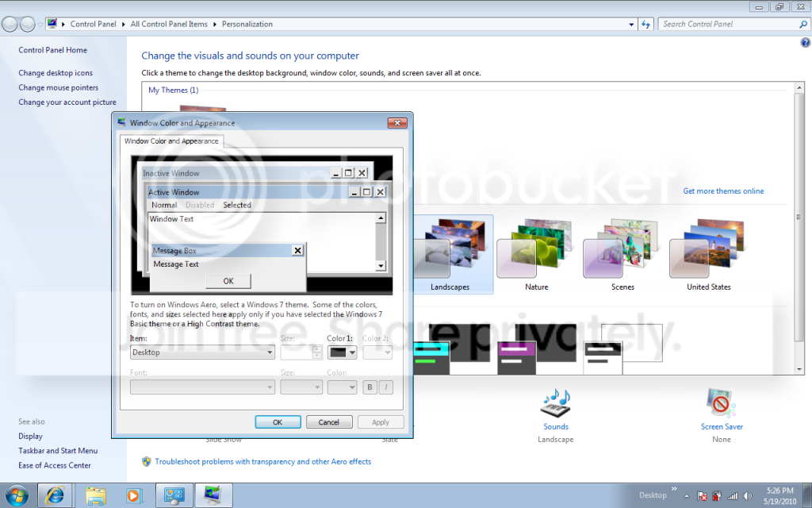Open the Font Color dropdown
Image resolution: width=812 pixels, height=508 pixels.
342,387
